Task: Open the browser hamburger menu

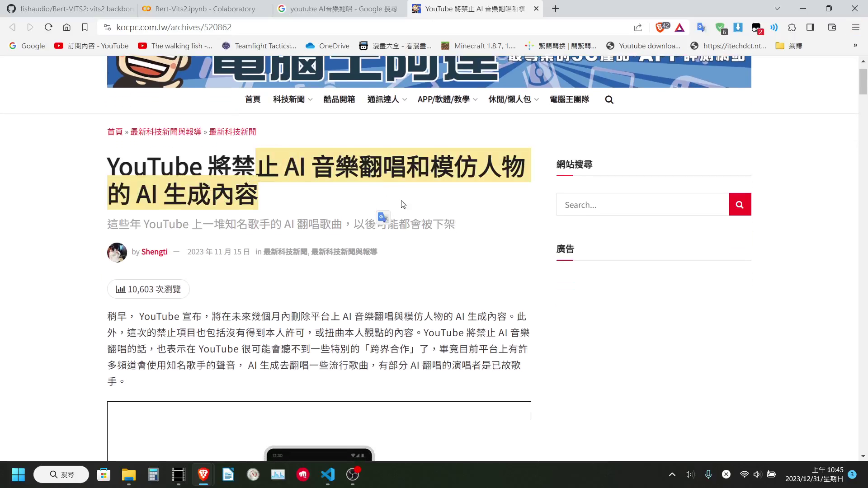Action: click(855, 28)
